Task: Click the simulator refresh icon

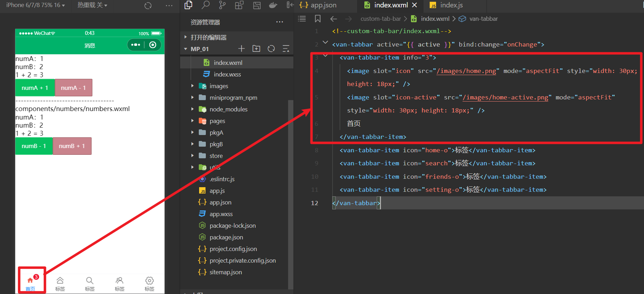Action: coord(148,5)
